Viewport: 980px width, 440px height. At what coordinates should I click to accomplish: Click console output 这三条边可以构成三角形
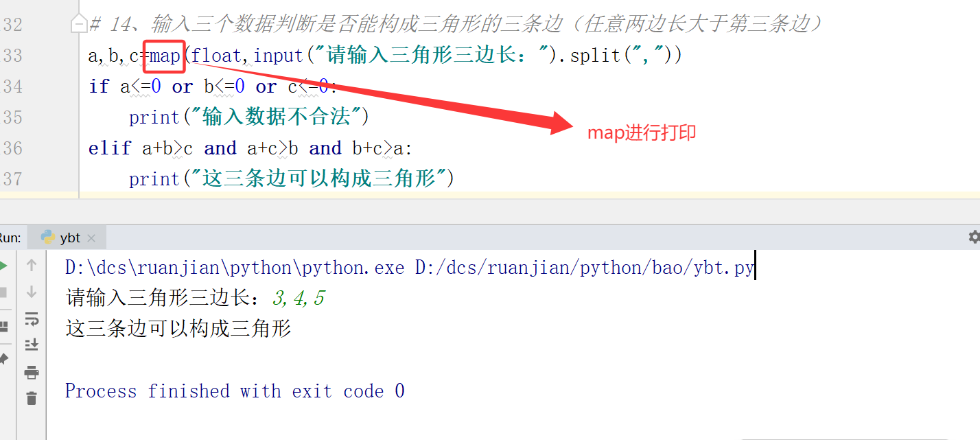[178, 329]
